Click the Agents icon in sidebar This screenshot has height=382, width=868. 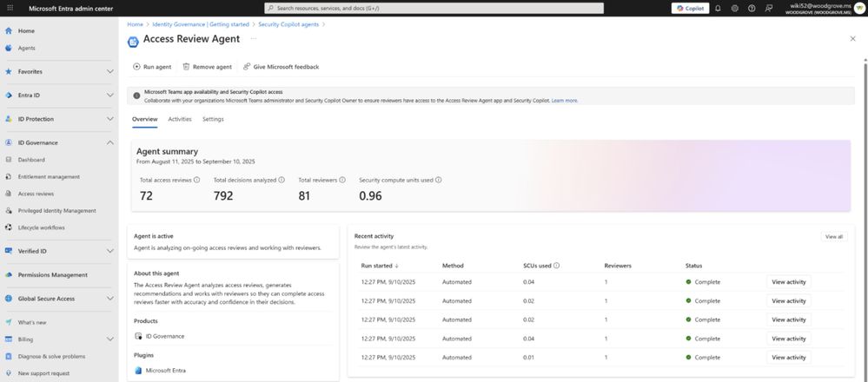[9, 48]
